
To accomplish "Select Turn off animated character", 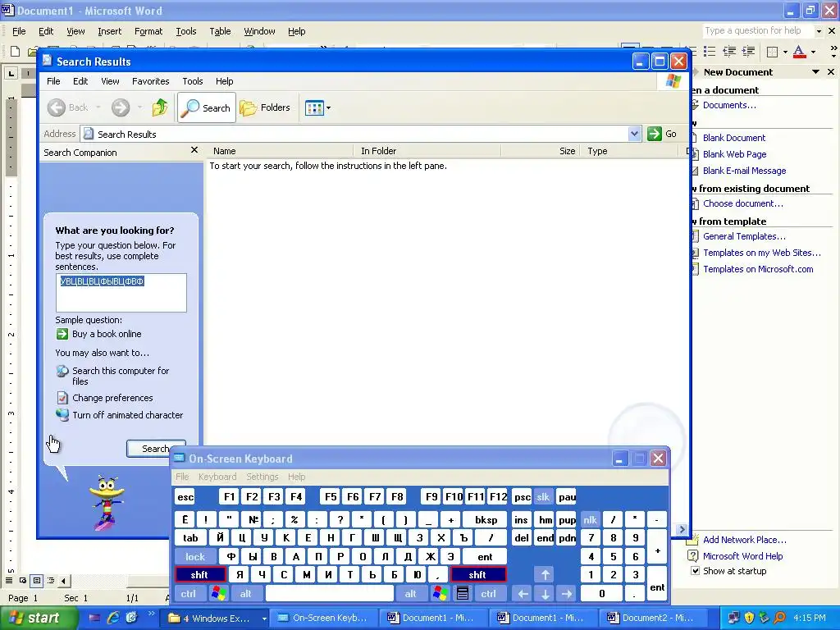I will click(x=127, y=415).
